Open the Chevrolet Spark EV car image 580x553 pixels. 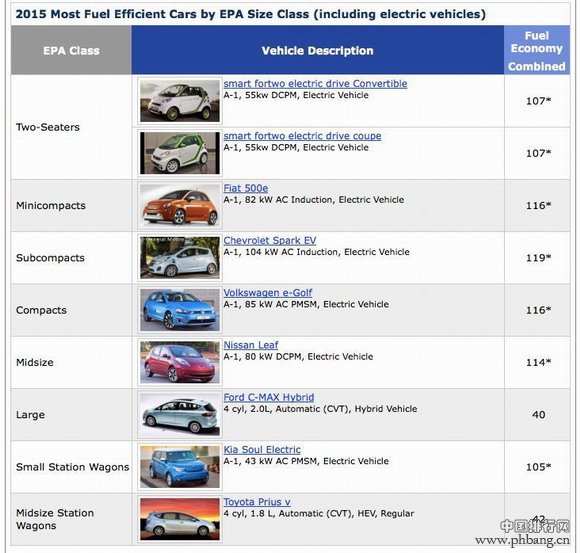click(180, 258)
